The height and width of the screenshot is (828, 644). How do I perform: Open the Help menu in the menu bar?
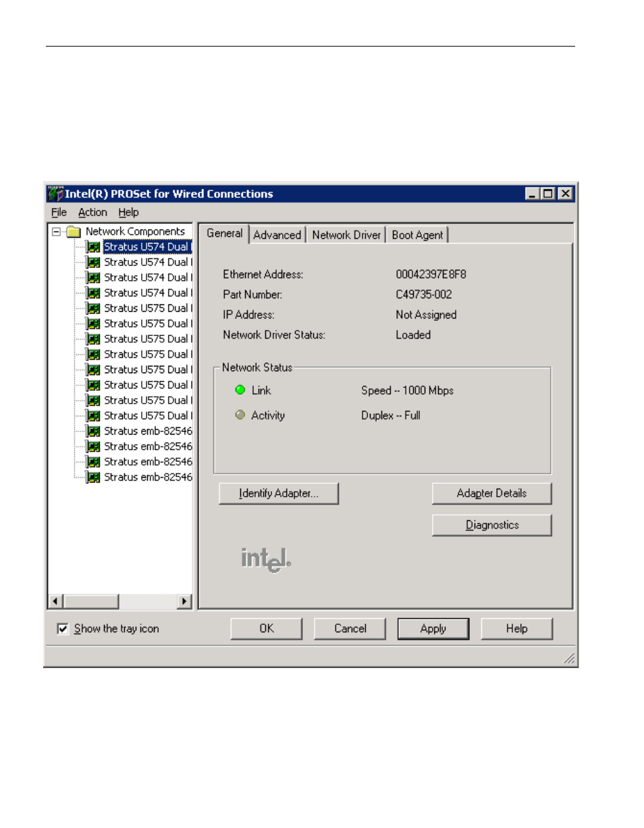128,213
